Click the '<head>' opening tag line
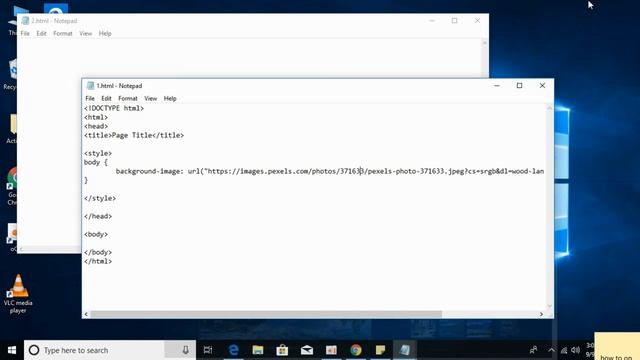Screen dimensions: 640x360 [x=96, y=126]
